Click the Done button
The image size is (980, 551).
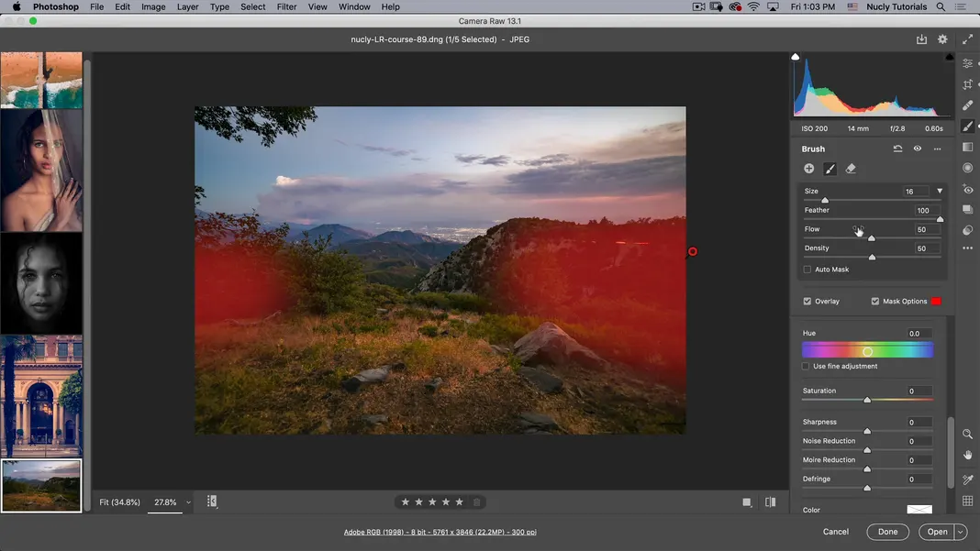pos(887,532)
